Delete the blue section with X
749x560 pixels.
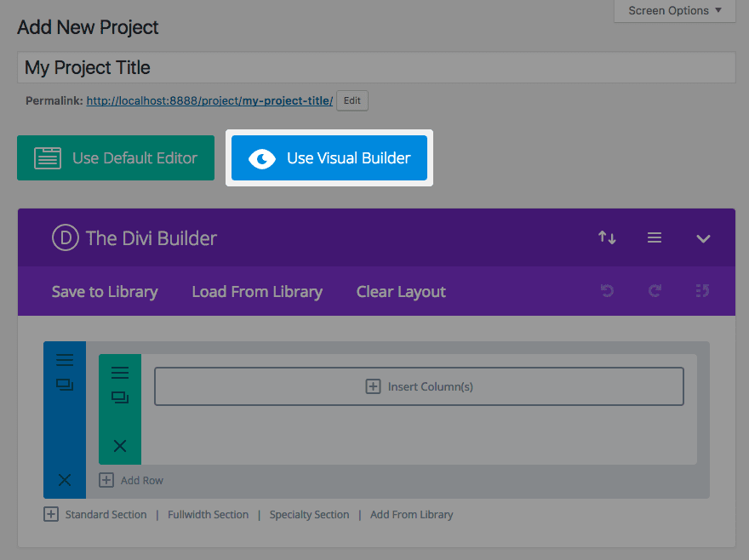(x=65, y=480)
